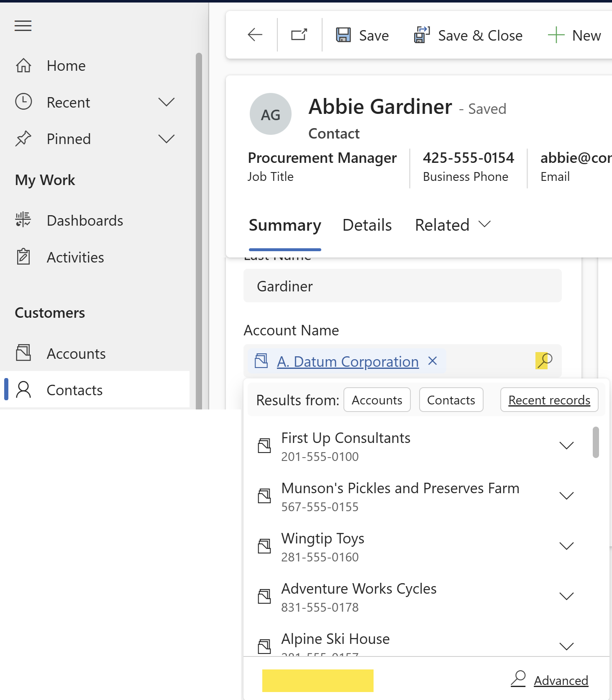Click the Gardiner last name field
The width and height of the screenshot is (612, 700).
tap(402, 286)
